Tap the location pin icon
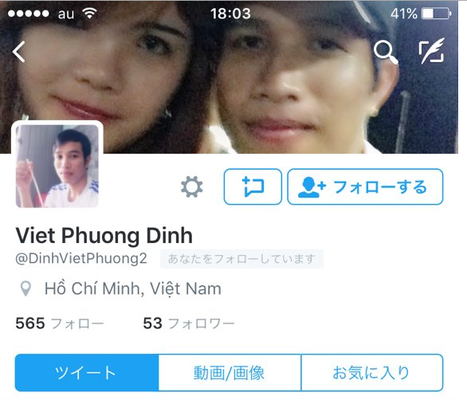The width and height of the screenshot is (467, 400). (x=26, y=289)
